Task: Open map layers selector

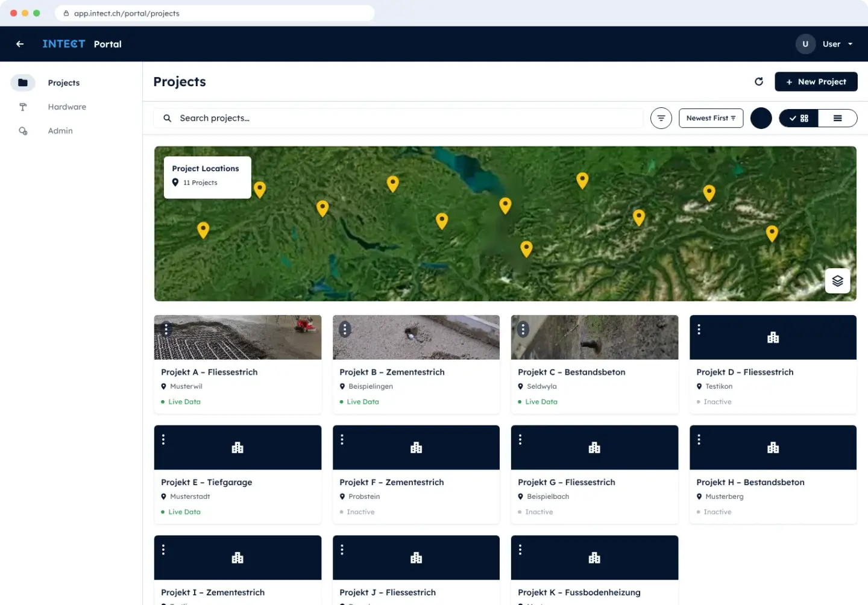Action: point(837,281)
